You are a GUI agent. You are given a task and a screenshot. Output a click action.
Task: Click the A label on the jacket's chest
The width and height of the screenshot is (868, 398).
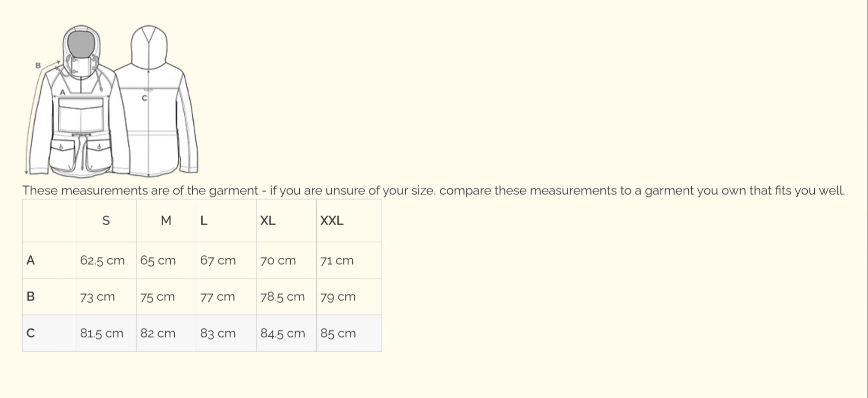tap(63, 92)
